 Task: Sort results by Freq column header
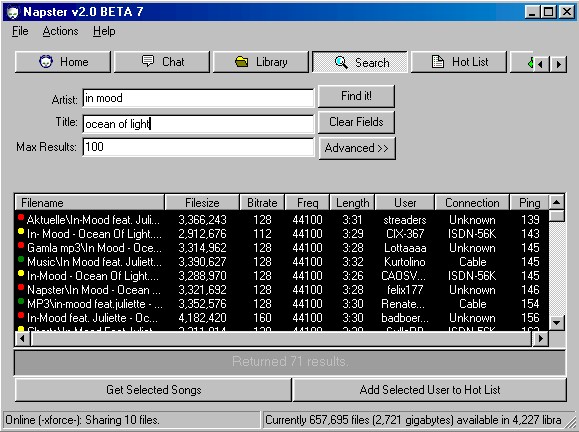pos(307,203)
